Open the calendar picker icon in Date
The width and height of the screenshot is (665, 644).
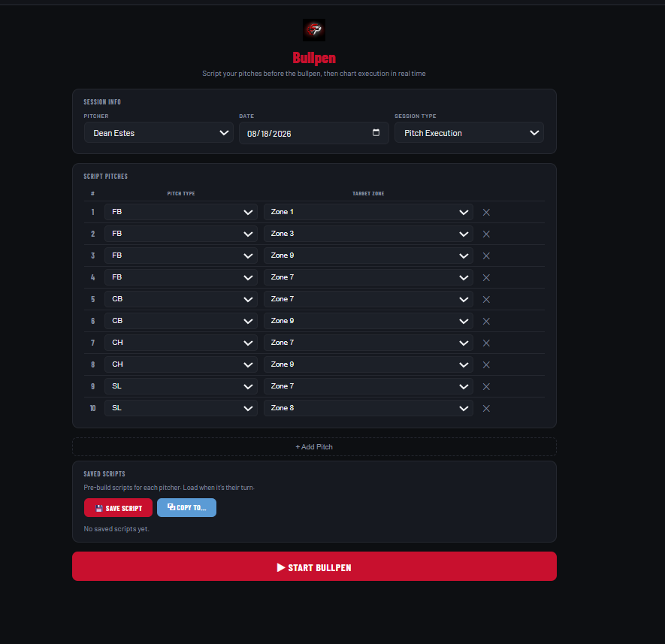[x=376, y=133]
